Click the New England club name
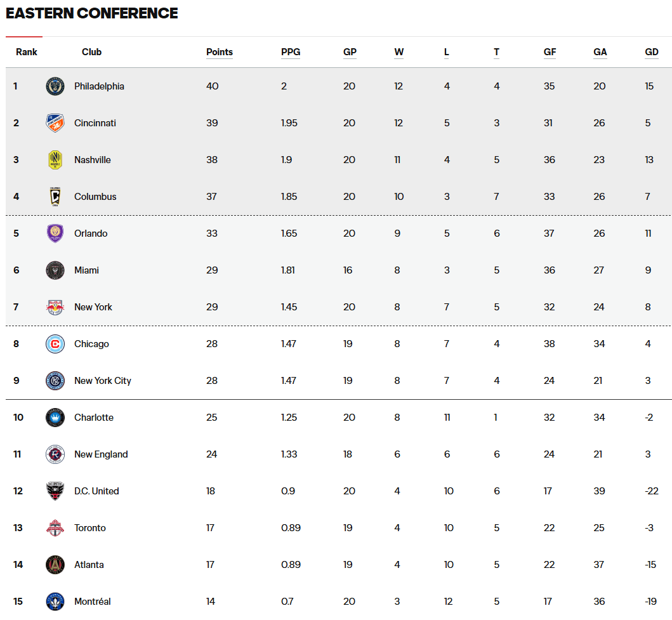 101,454
